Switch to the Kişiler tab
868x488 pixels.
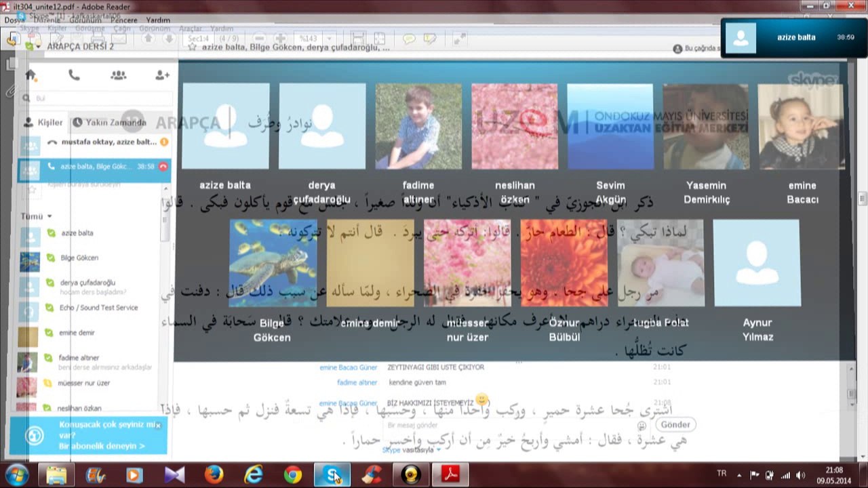[43, 123]
